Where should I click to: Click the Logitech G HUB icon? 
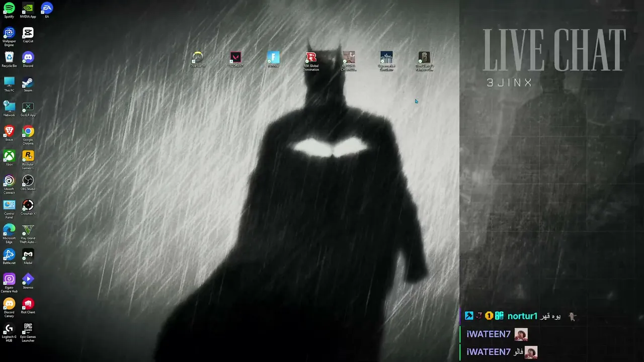(x=9, y=333)
